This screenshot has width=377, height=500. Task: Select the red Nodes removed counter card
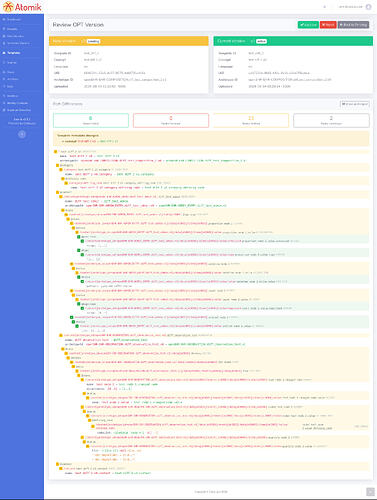(171, 120)
